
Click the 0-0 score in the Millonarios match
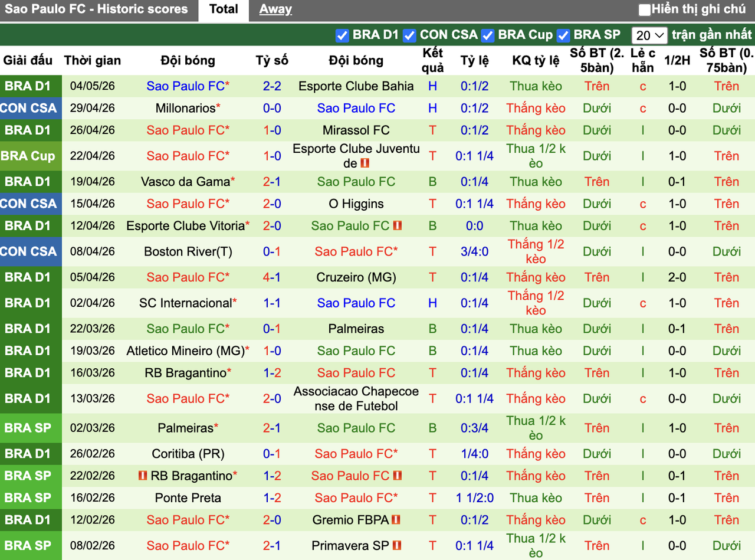pyautogui.click(x=272, y=108)
